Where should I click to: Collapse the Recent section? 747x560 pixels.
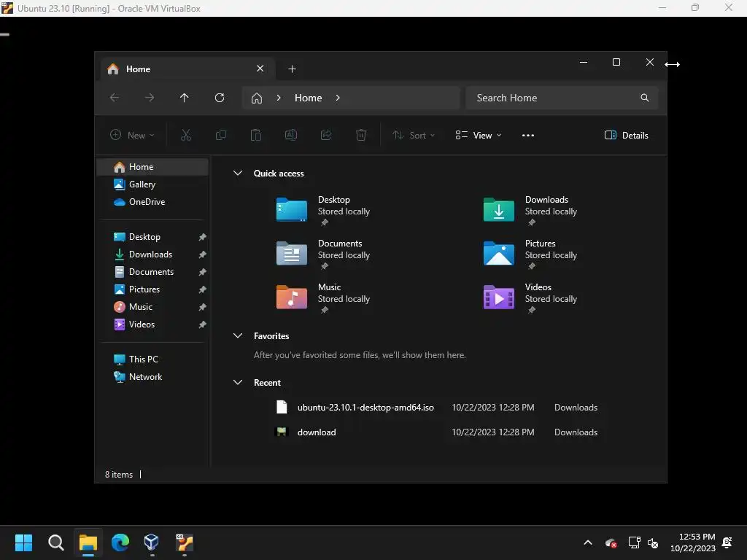238,382
